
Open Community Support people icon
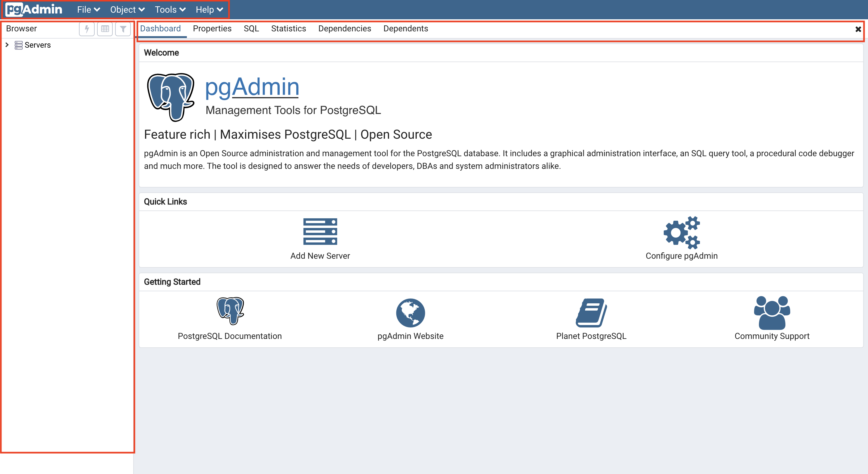pyautogui.click(x=772, y=312)
